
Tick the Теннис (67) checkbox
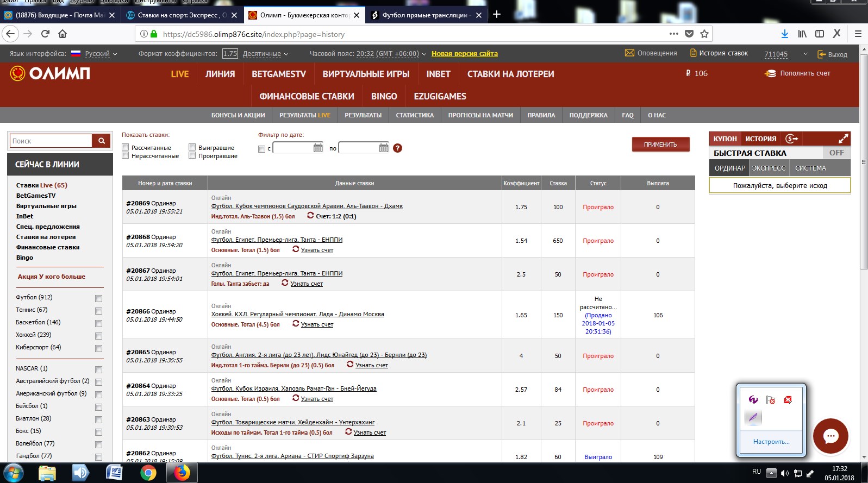[x=98, y=311]
